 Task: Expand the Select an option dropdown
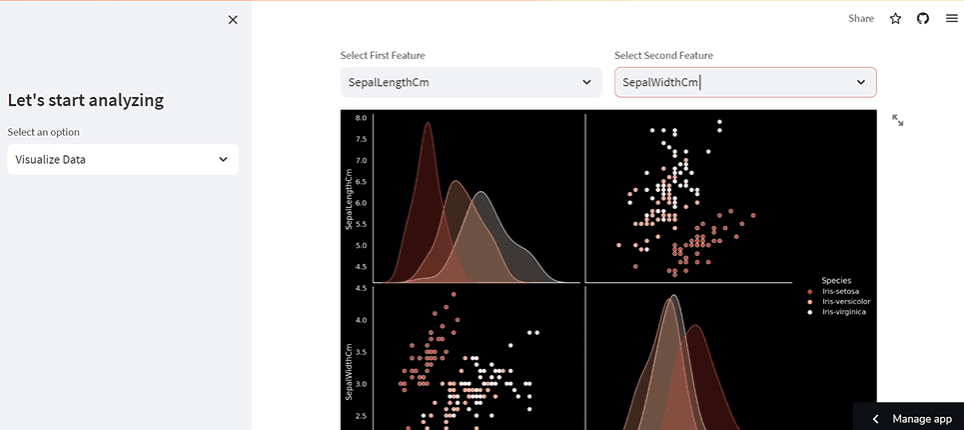click(x=123, y=159)
